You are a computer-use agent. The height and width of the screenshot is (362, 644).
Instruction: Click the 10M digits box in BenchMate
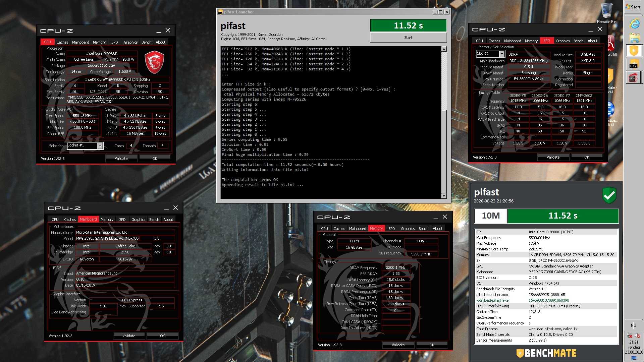pyautogui.click(x=491, y=216)
